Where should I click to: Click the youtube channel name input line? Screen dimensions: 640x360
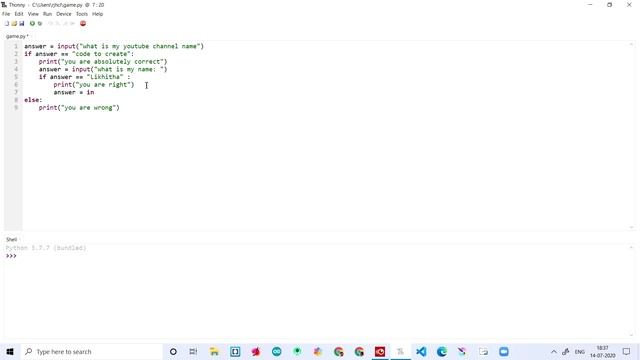tap(114, 46)
